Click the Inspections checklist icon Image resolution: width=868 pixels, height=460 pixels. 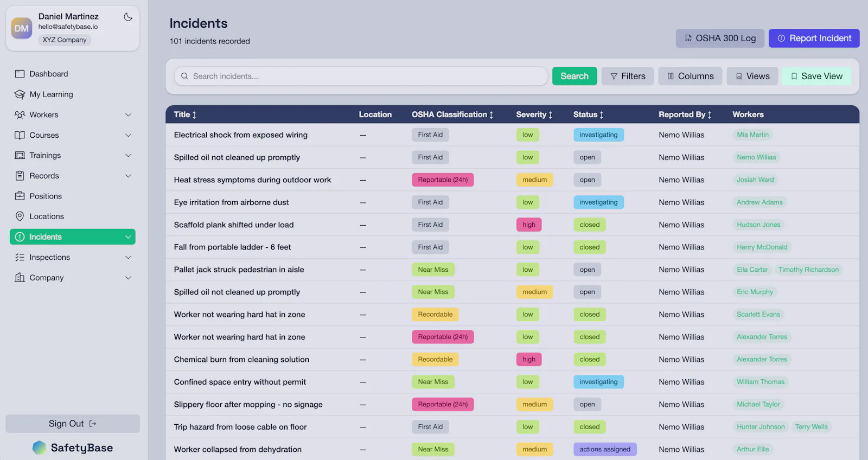click(20, 257)
